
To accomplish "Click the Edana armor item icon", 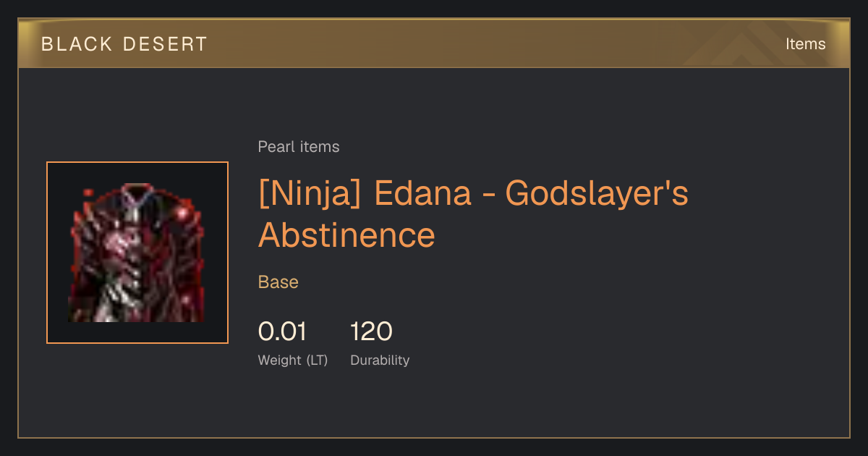I will pos(137,253).
